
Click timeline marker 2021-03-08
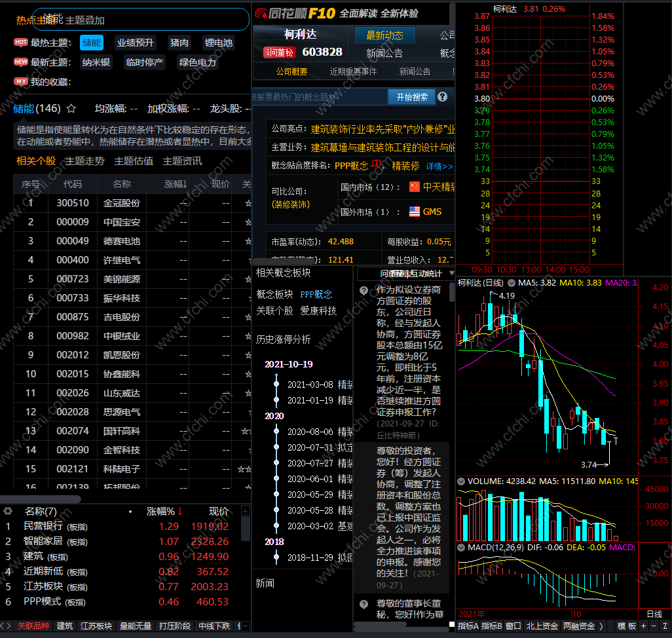[x=276, y=385]
